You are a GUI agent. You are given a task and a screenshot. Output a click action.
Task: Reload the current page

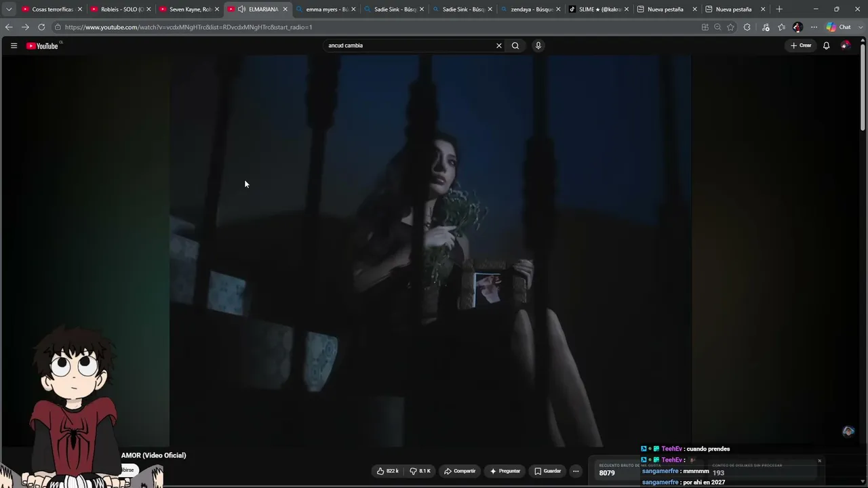41,27
